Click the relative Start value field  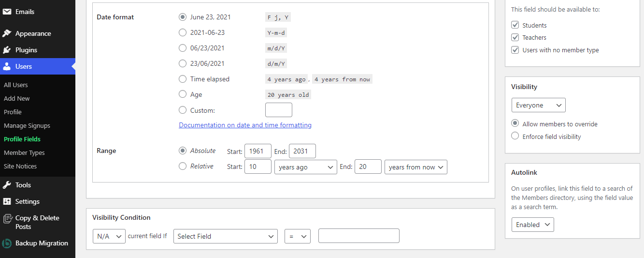(258, 167)
